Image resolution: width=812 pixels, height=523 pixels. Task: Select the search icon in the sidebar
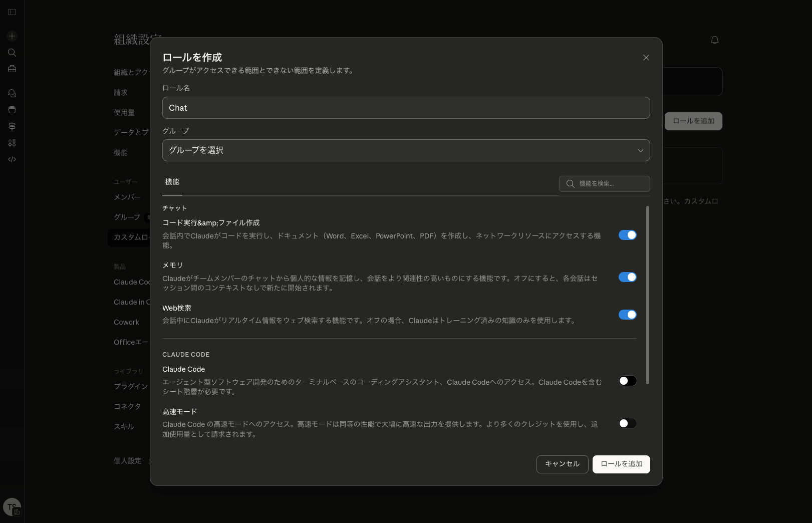pyautogui.click(x=12, y=52)
